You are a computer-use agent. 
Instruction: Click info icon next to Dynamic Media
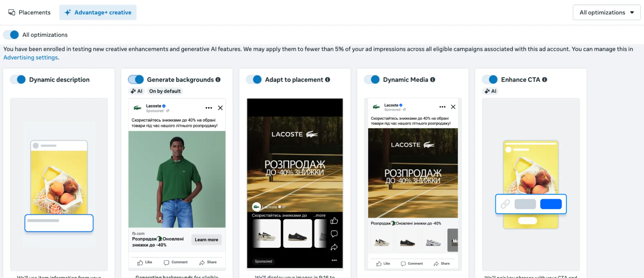433,79
